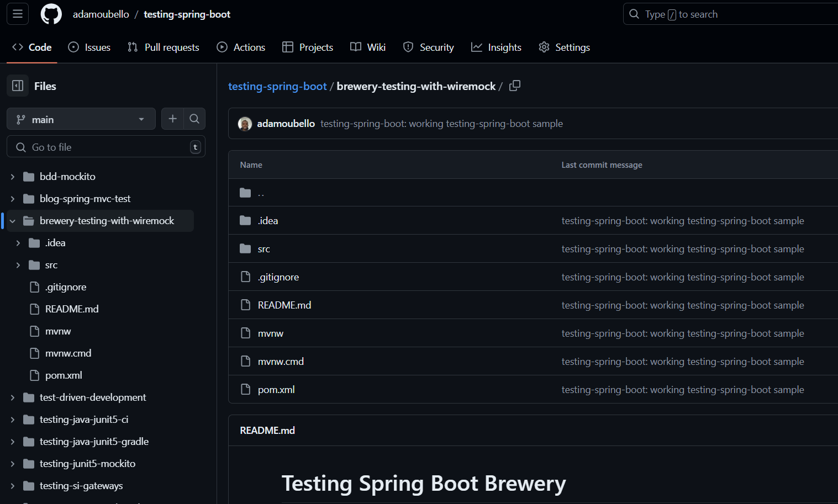Click adamoubello author name in the commit bar

click(x=286, y=124)
